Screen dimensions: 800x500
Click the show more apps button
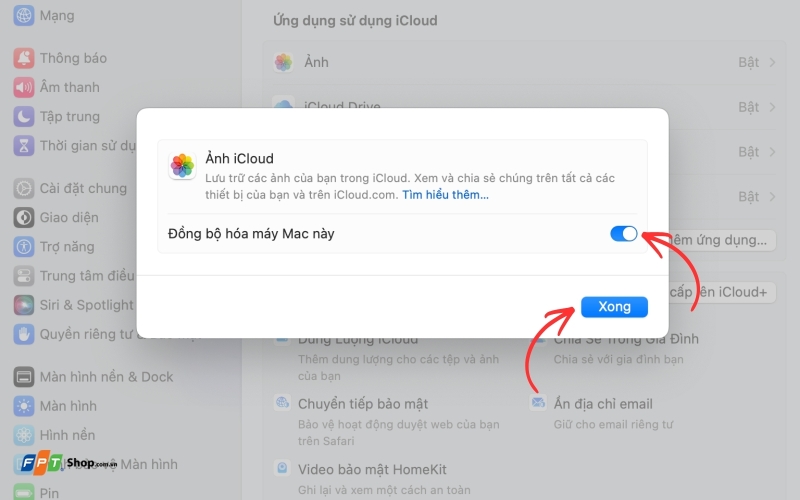coord(722,240)
